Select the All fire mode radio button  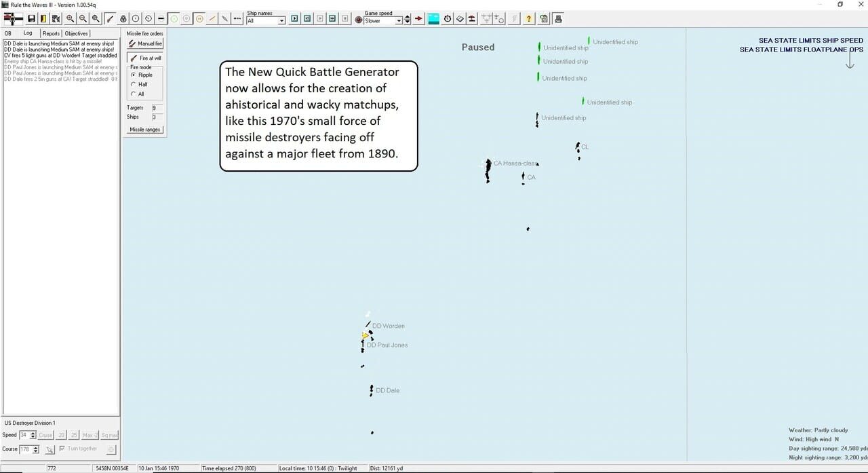(134, 93)
